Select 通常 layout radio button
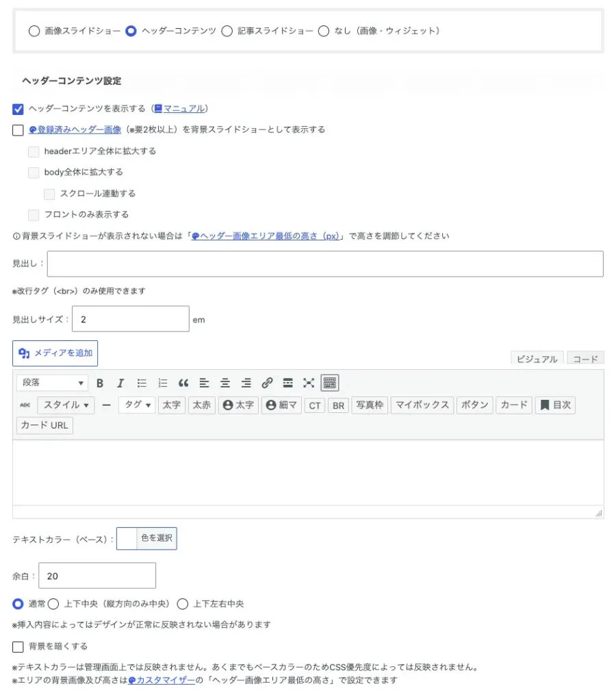Viewport: 616px width, 695px height. [x=18, y=604]
